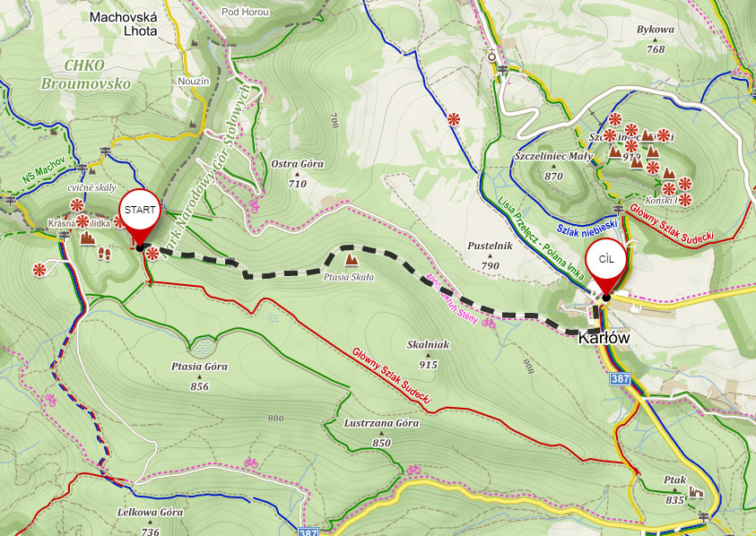Click the Skalniak 915 peak label

click(428, 354)
